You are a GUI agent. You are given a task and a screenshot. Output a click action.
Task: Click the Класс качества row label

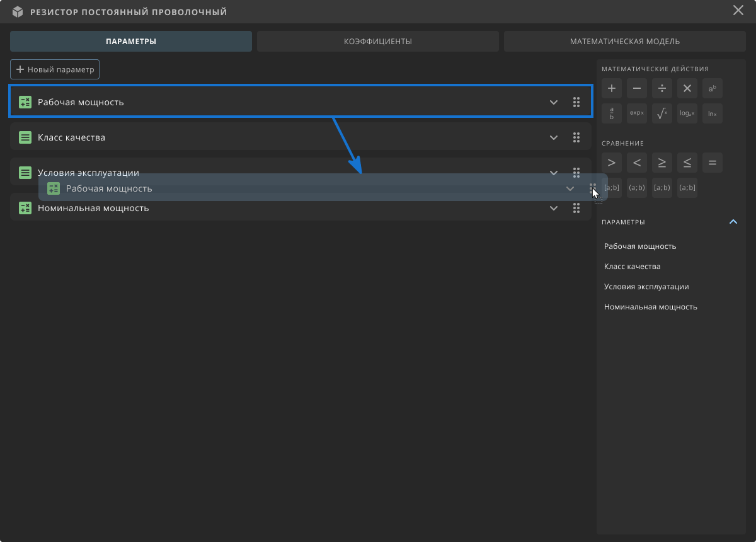pyautogui.click(x=71, y=137)
